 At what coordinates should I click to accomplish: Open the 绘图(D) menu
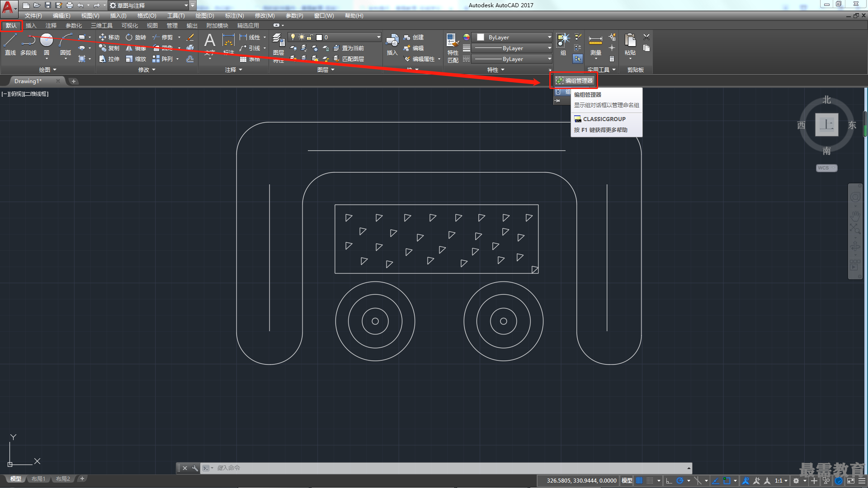tap(205, 15)
